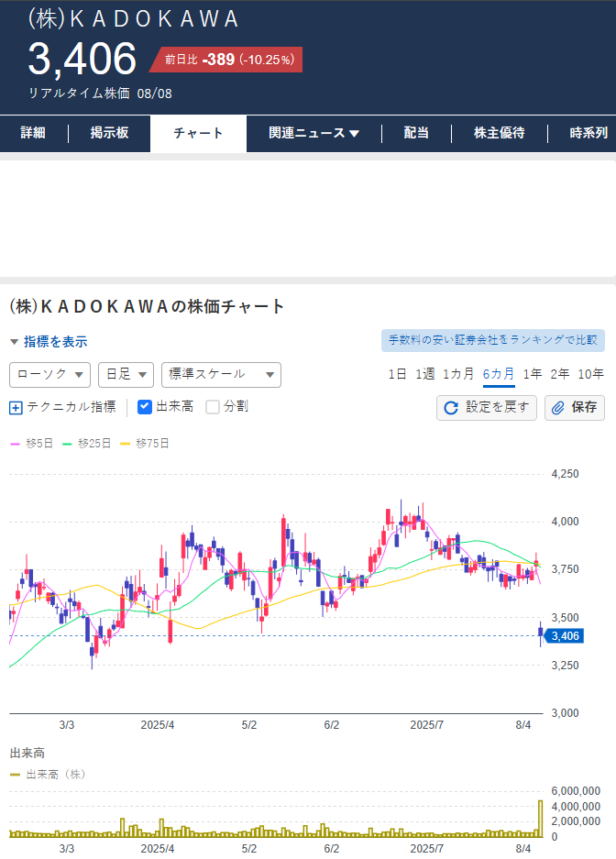This screenshot has width=616, height=859.
Task: Open the 配当 tab
Action: click(x=416, y=133)
